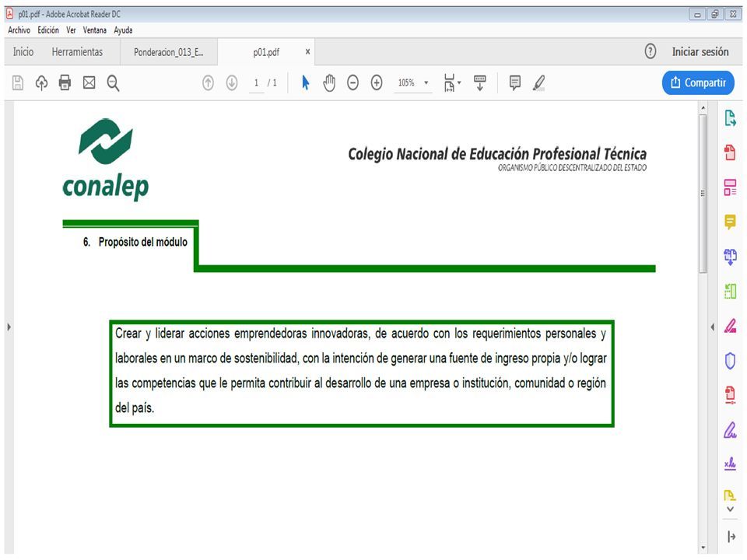Send file by email envelope icon

pyautogui.click(x=89, y=83)
